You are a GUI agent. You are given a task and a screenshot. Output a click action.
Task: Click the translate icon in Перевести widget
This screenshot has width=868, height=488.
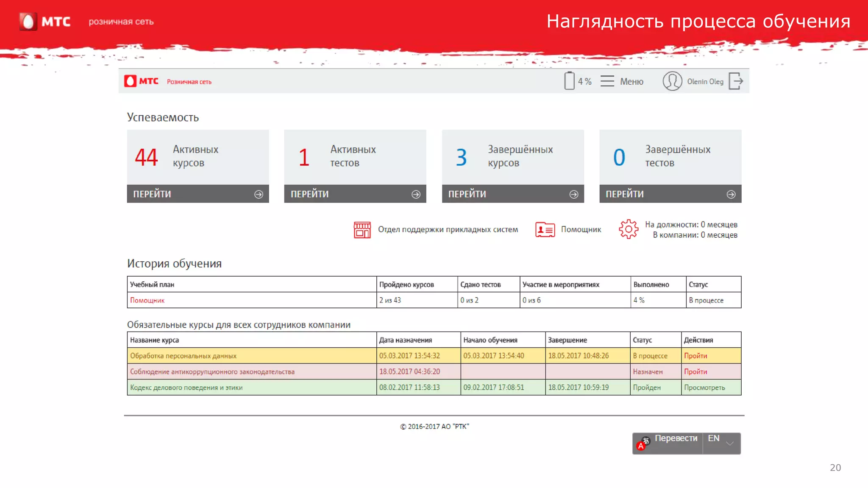[x=643, y=443]
